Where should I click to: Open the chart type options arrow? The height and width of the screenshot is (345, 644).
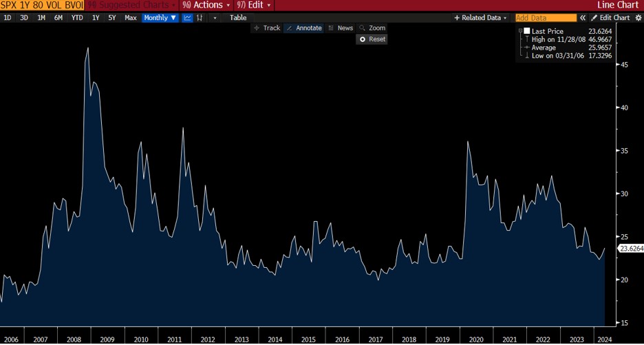[x=215, y=18]
